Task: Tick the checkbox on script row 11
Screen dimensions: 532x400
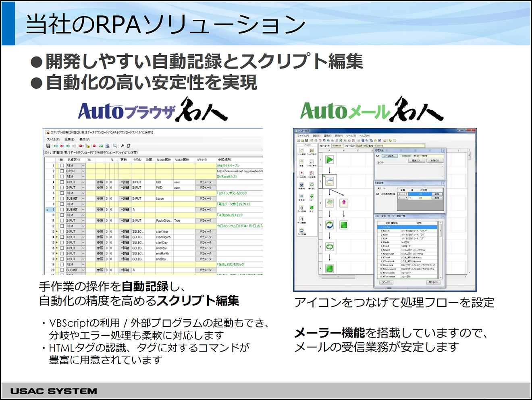Action: (62, 221)
